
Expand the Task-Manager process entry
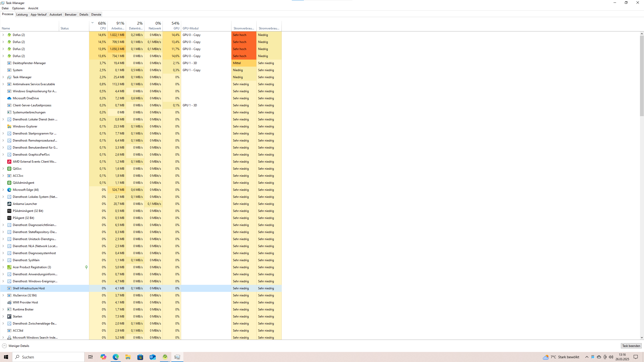coord(3,77)
